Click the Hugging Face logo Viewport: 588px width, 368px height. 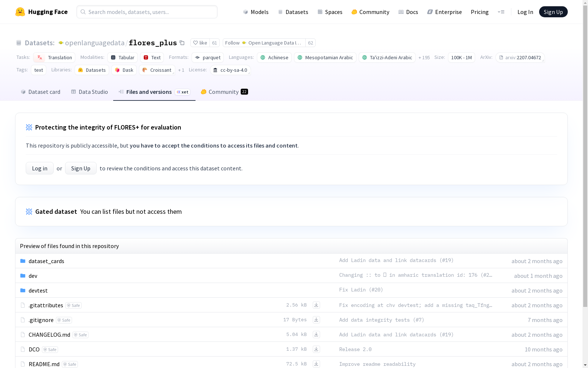click(41, 12)
